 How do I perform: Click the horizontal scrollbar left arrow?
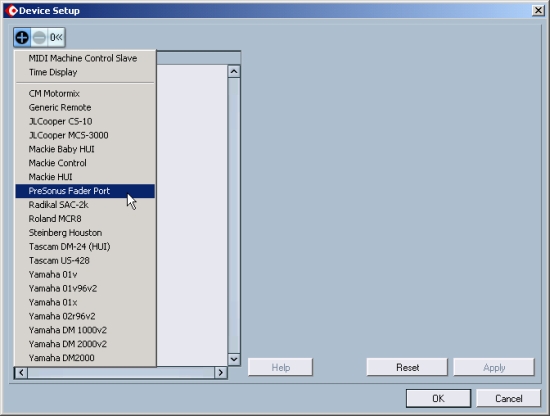21,373
